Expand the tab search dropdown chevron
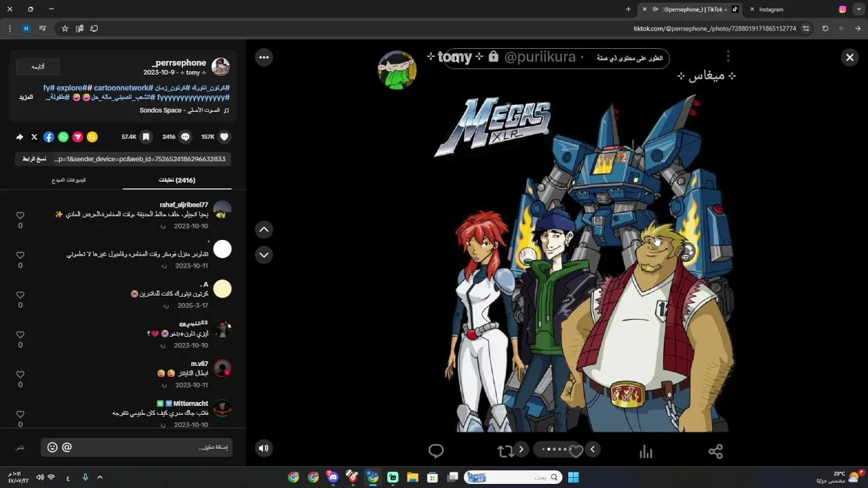 tap(859, 9)
